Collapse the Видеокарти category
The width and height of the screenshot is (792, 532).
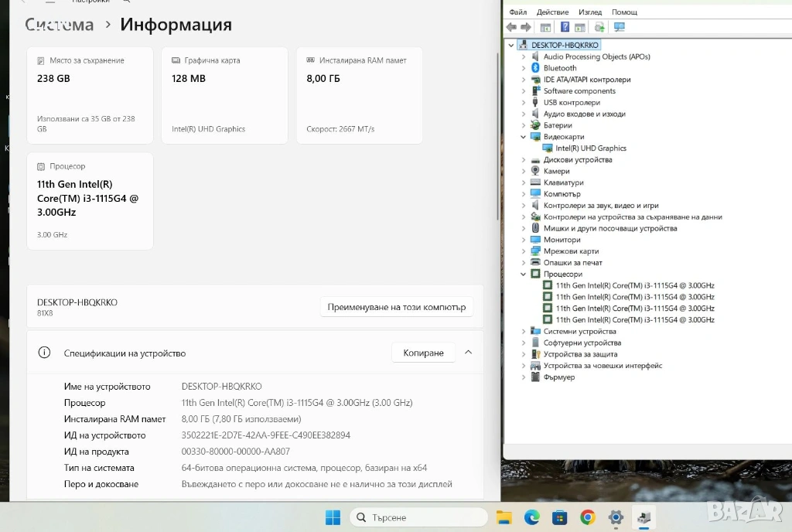tap(524, 137)
